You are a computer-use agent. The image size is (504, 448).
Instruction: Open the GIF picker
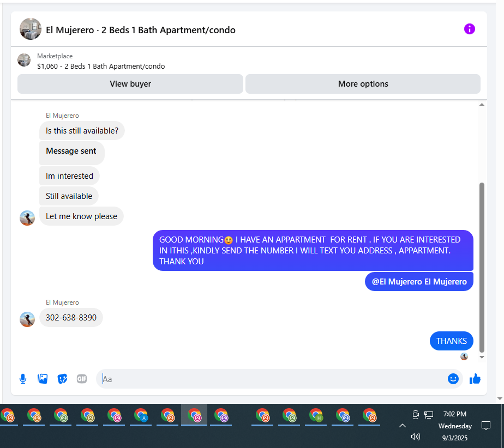[x=82, y=379]
